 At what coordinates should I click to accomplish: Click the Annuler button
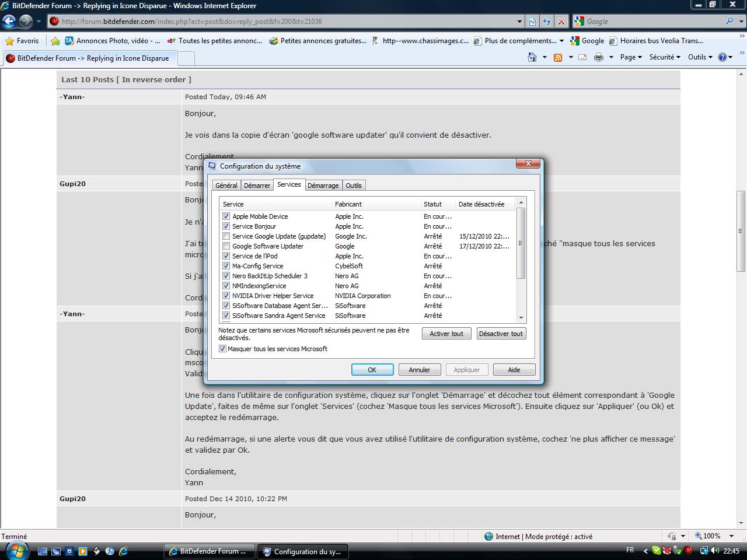coord(419,370)
